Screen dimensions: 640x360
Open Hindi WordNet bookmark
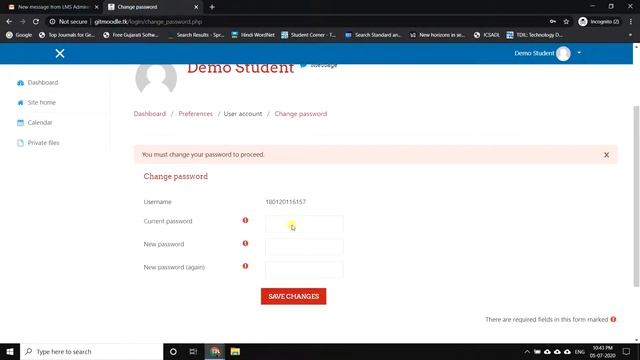pyautogui.click(x=253, y=35)
